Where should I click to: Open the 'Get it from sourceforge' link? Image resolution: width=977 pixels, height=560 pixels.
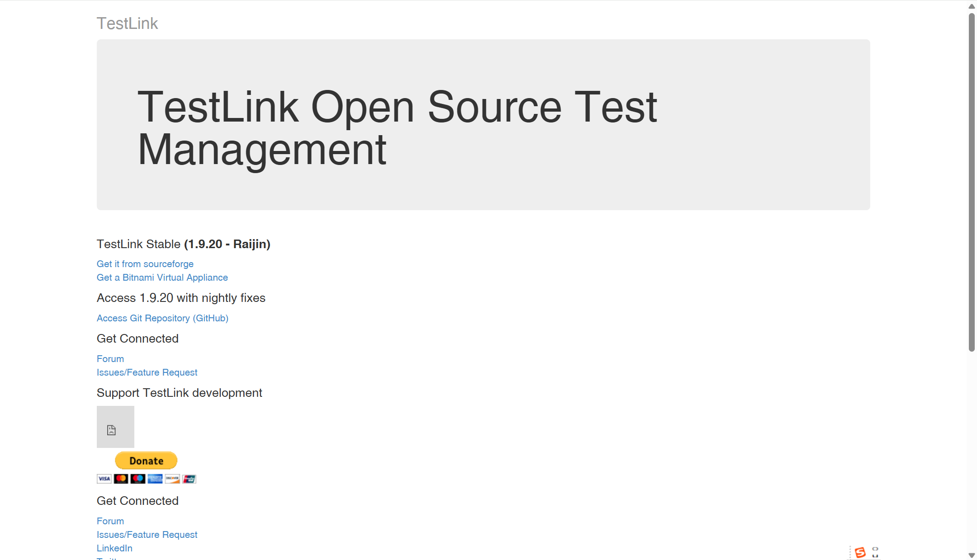click(x=145, y=264)
